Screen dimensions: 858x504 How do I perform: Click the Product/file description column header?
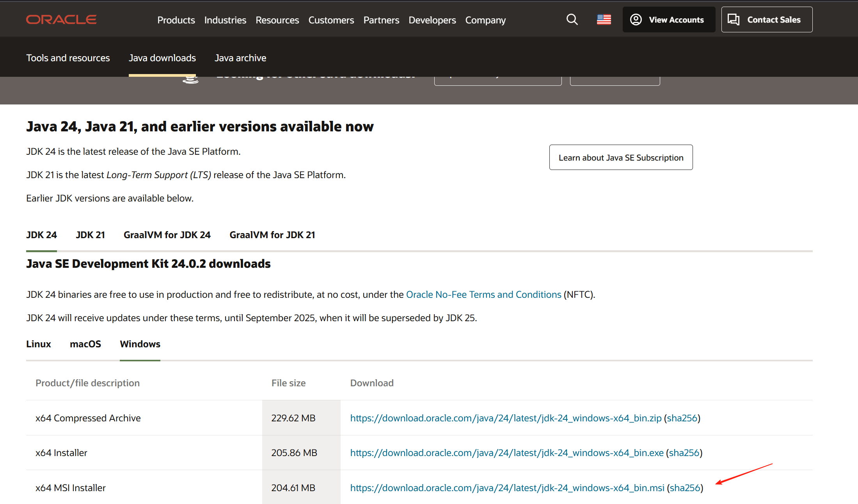click(x=88, y=383)
